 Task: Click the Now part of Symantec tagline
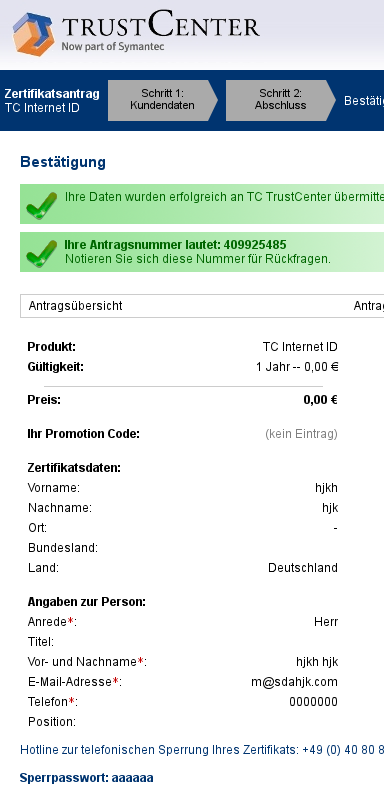113,47
